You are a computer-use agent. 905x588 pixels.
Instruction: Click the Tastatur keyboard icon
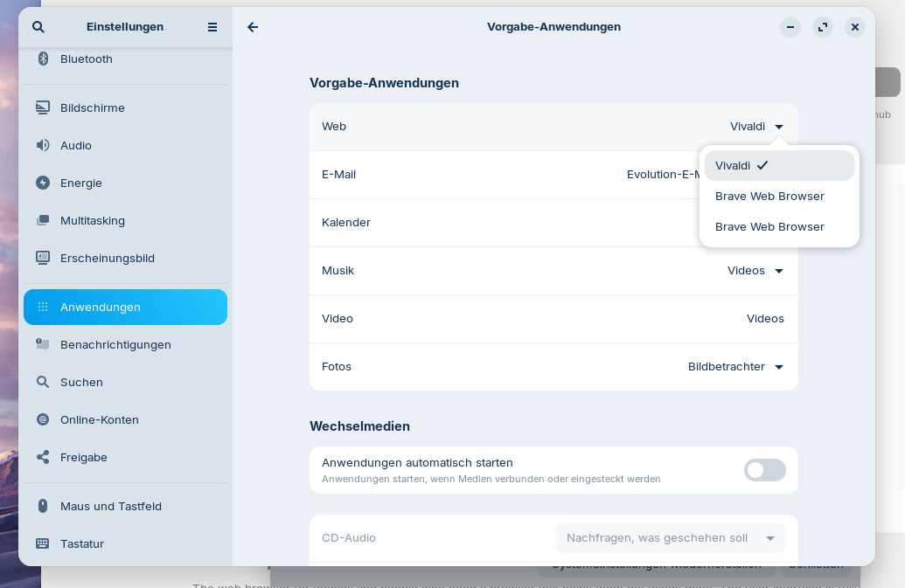point(43,543)
